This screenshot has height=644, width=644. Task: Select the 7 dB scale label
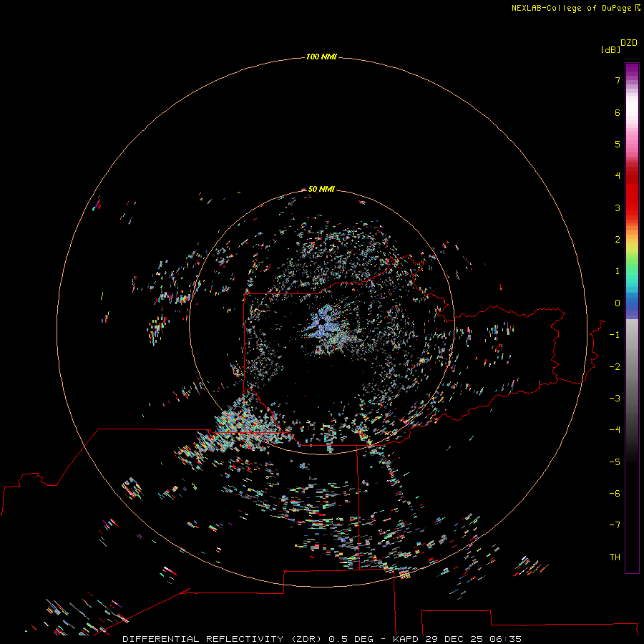(618, 80)
